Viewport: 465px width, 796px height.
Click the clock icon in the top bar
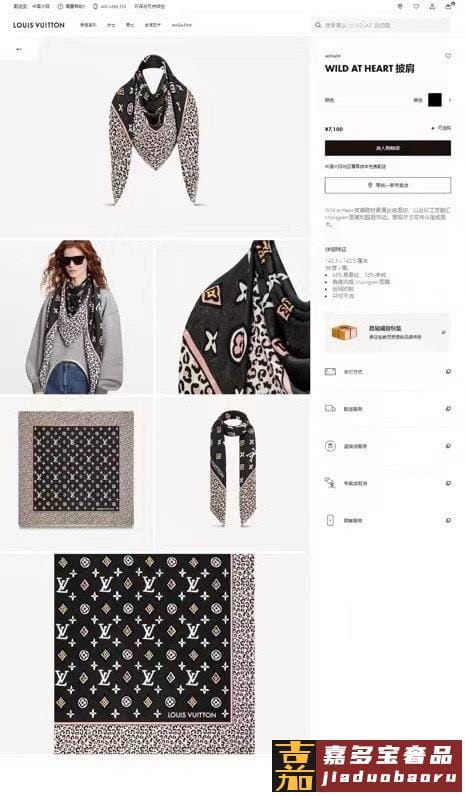click(60, 7)
